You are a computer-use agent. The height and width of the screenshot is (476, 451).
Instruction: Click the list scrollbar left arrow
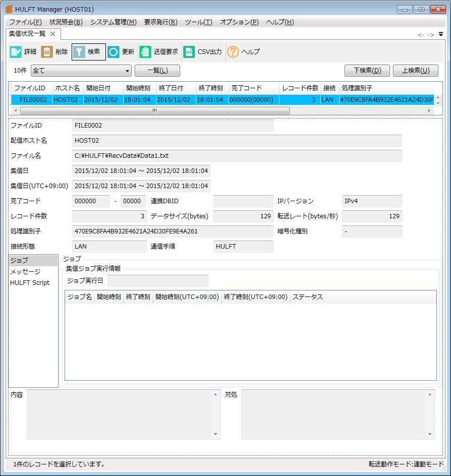pos(16,111)
